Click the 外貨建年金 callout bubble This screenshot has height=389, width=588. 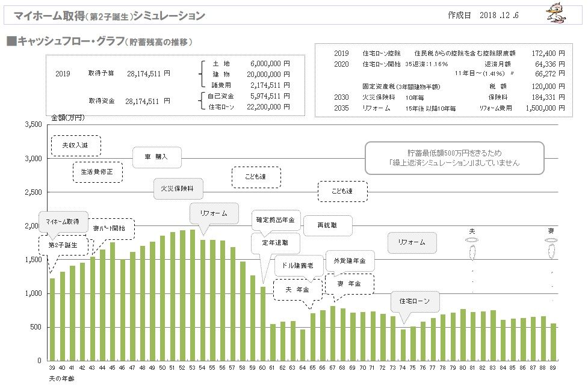[350, 261]
